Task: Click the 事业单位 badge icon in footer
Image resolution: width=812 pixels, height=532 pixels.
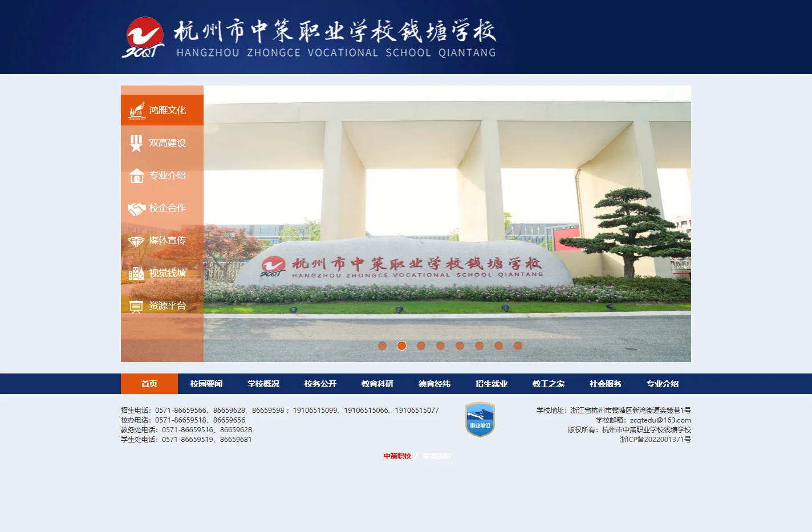Action: click(x=480, y=420)
